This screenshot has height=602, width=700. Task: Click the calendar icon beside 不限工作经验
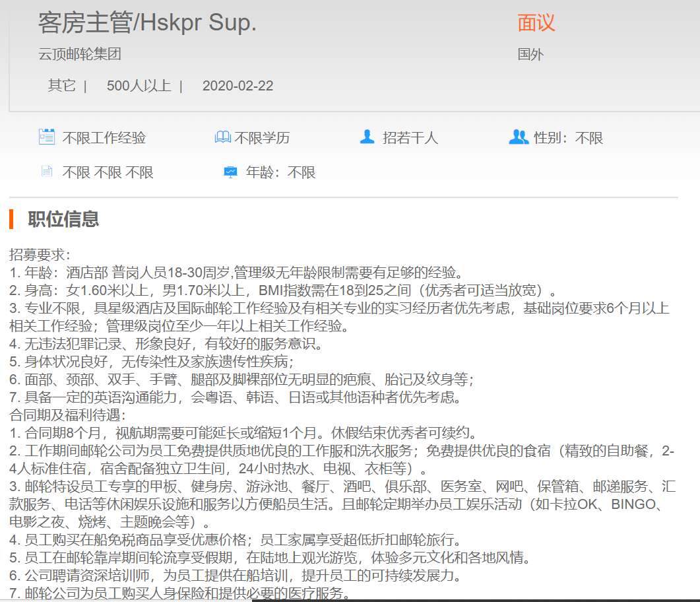click(x=47, y=137)
